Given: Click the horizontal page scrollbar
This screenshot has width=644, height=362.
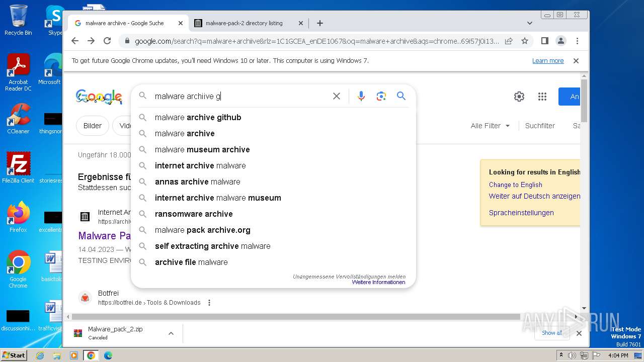Looking at the screenshot, I should click(296, 317).
